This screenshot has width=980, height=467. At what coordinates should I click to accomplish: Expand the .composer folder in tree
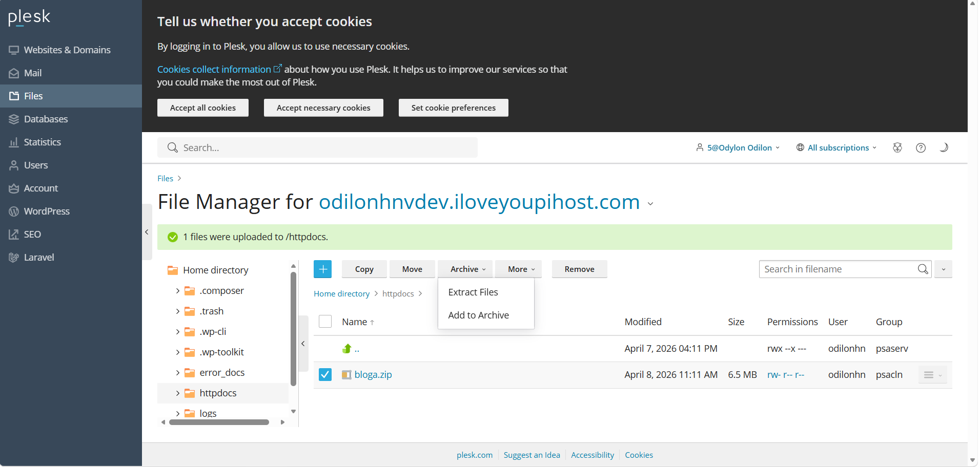[177, 291]
